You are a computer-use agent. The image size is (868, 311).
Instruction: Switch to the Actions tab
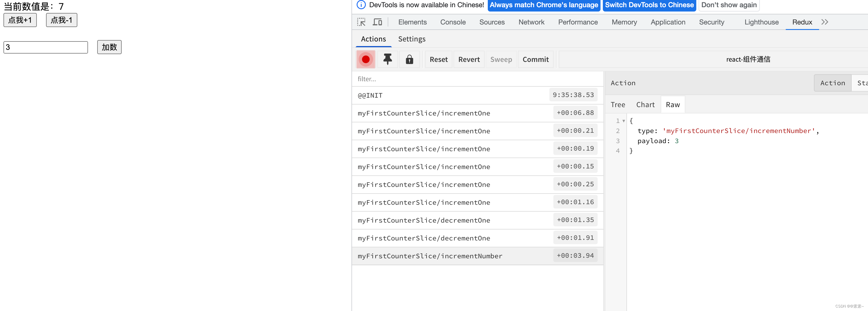374,39
